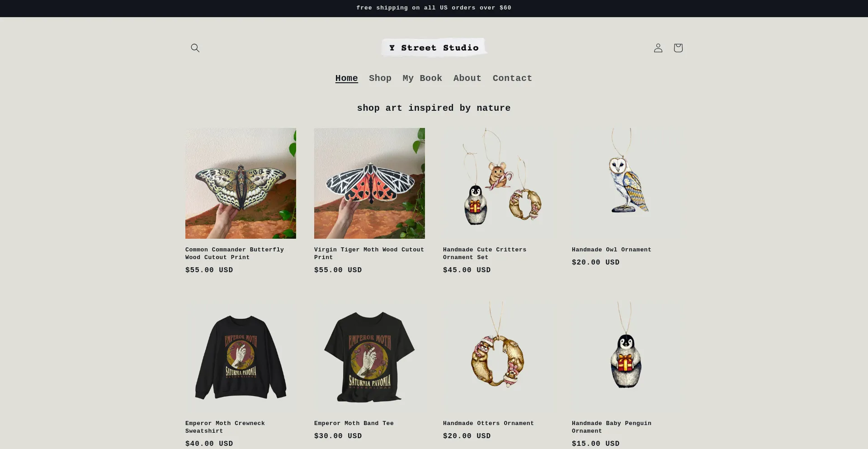868x449 pixels.
Task: Open Emperor Moth Crewneck Sweatshirt image
Action: 241,357
